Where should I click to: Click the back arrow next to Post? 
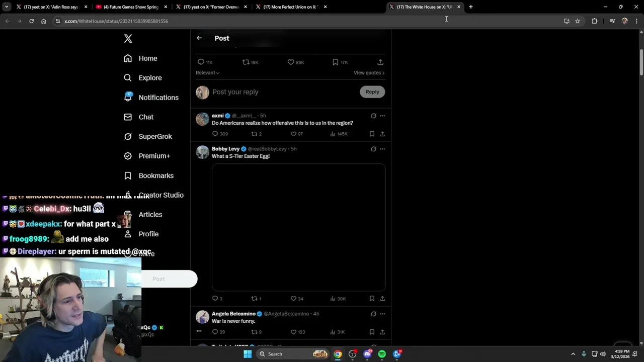coord(199,38)
